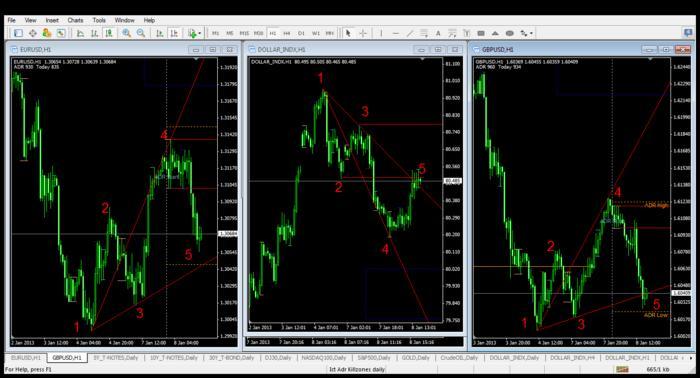
Task: Open the CrudeOIL,Daily tab
Action: click(459, 358)
